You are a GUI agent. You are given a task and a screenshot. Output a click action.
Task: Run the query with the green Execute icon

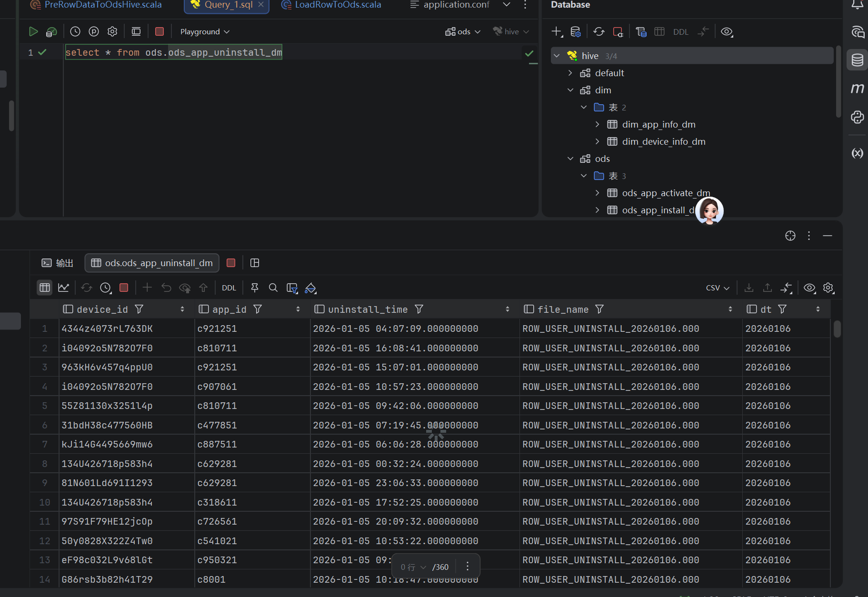pyautogui.click(x=33, y=31)
